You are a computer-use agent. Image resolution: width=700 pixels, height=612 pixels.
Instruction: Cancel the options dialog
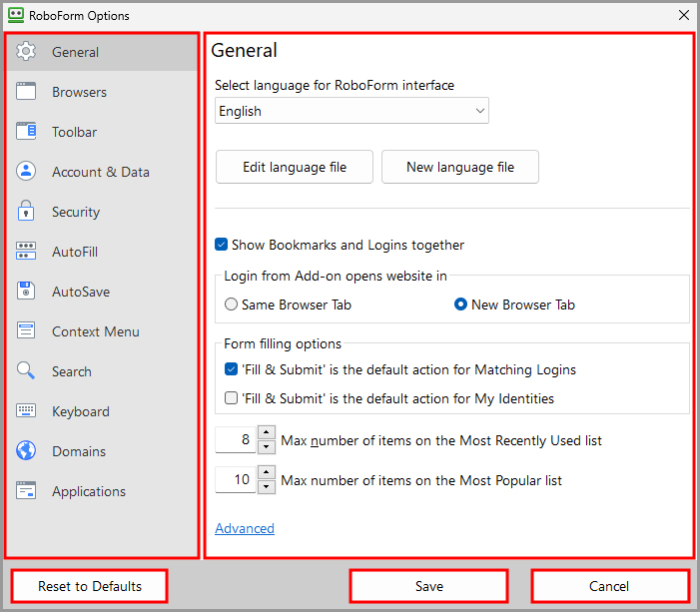pyautogui.click(x=609, y=586)
